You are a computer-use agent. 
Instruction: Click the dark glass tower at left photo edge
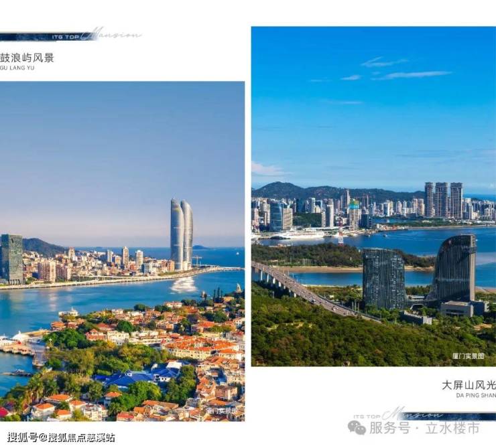(x=11, y=258)
